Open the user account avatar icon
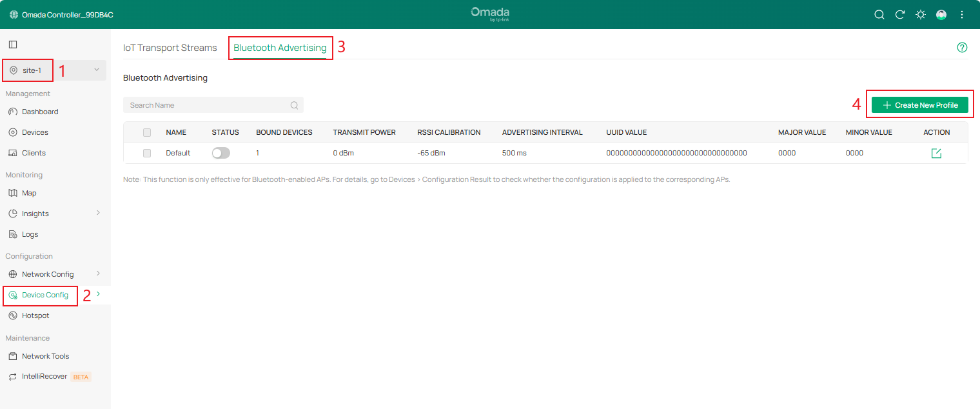The height and width of the screenshot is (409, 980). pos(941,15)
